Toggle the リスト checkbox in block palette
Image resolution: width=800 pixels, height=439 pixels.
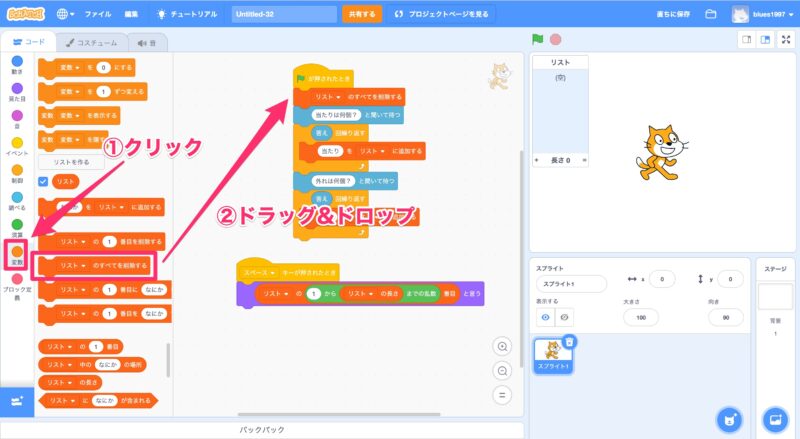tap(43, 181)
